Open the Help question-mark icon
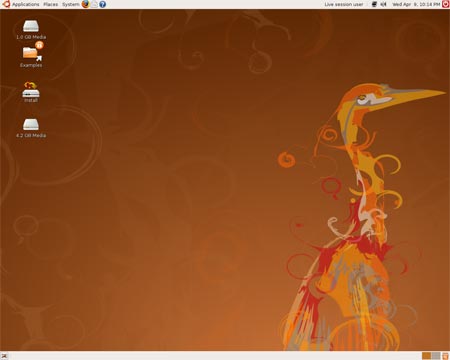450x360 pixels. pos(103,4)
